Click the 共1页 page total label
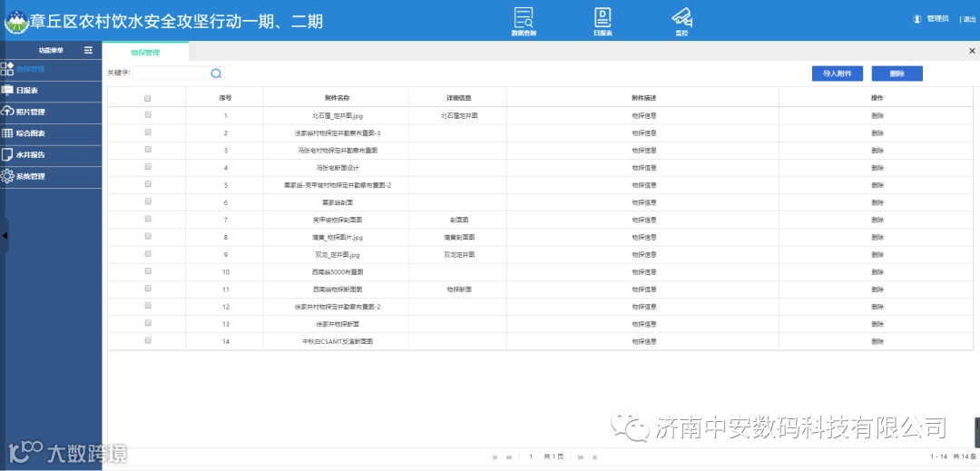This screenshot has width=980, height=471. click(x=554, y=457)
